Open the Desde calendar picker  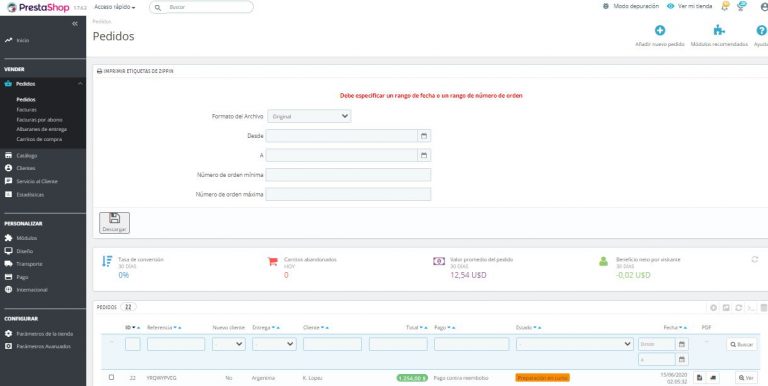pos(424,136)
